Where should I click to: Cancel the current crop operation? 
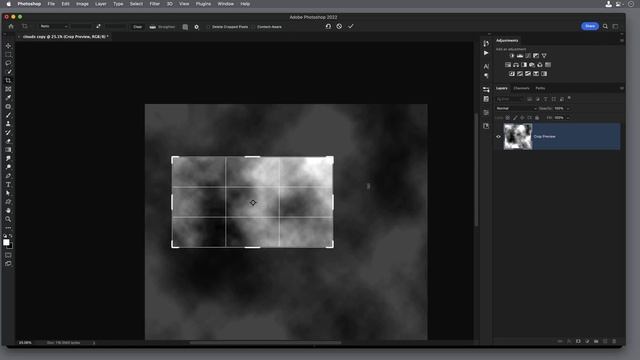pos(339,27)
